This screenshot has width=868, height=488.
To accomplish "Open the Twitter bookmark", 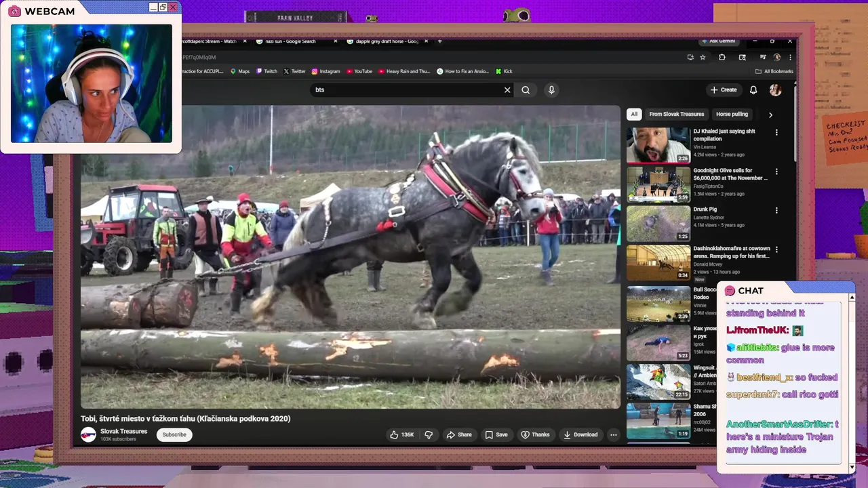I will [x=294, y=71].
